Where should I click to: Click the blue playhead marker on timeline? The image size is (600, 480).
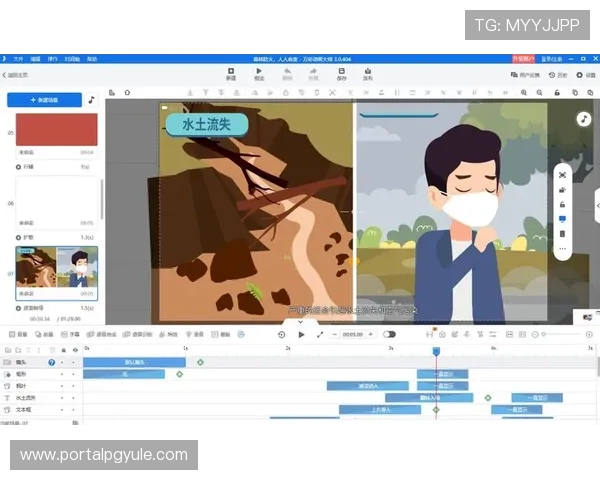click(435, 351)
